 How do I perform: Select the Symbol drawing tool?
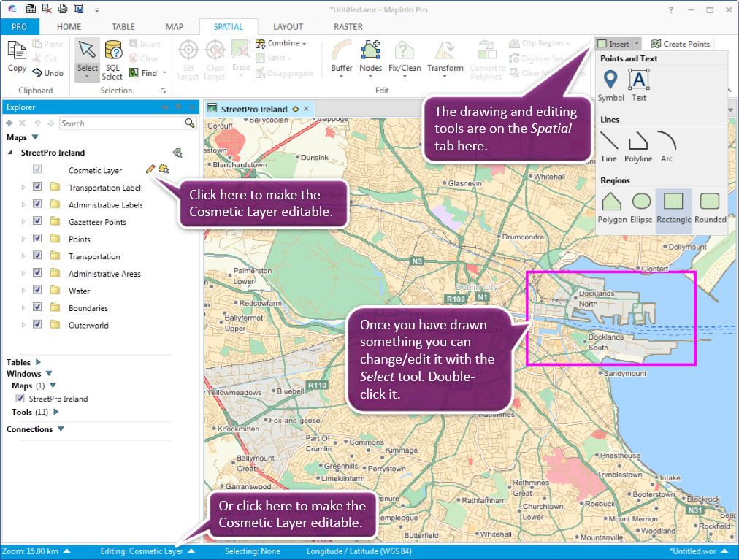[610, 85]
